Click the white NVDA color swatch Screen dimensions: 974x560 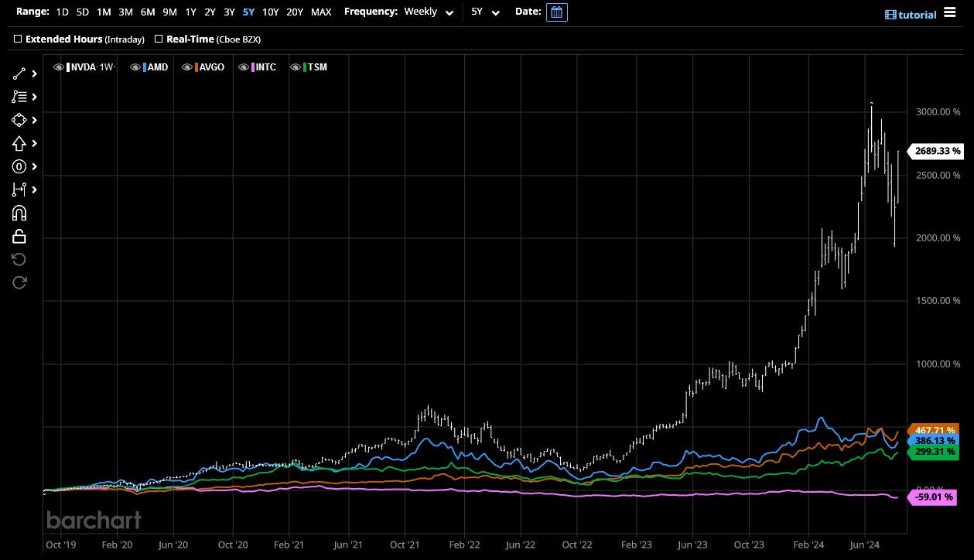[x=68, y=67]
